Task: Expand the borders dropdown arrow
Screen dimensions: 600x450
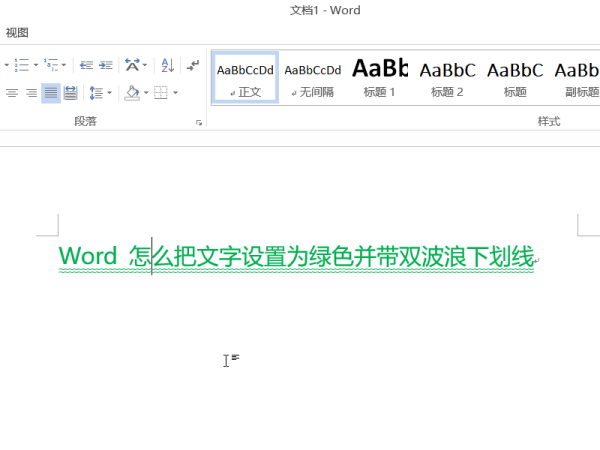Action: [175, 93]
